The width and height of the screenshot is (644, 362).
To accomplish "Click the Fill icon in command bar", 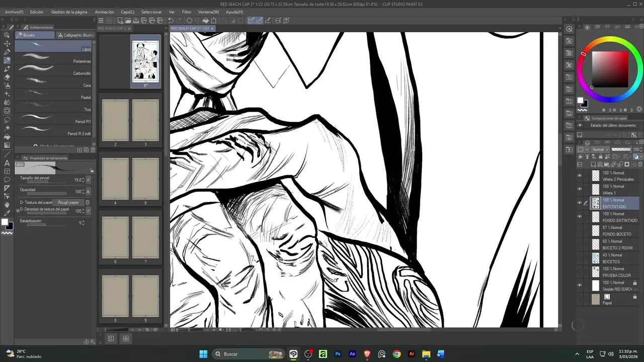I will (205, 21).
